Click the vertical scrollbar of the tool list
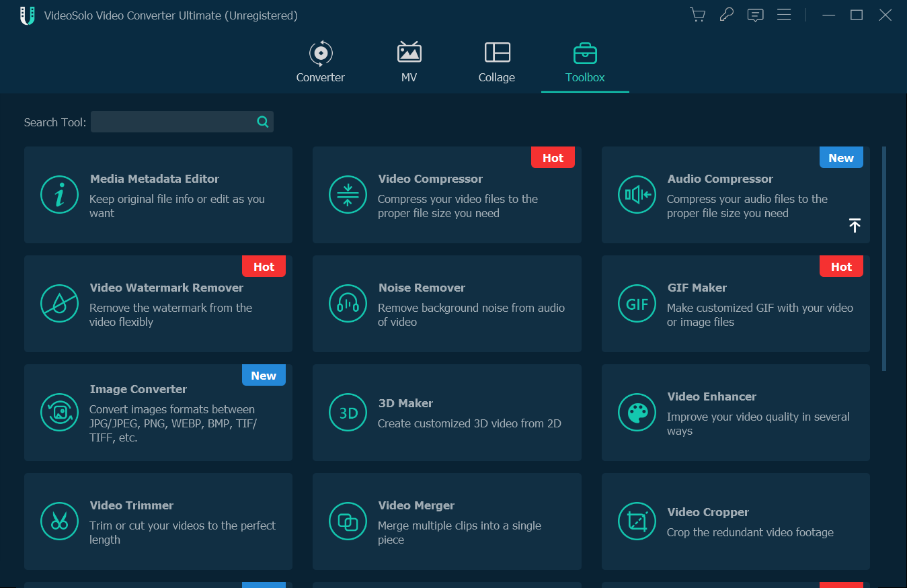 coord(884,259)
